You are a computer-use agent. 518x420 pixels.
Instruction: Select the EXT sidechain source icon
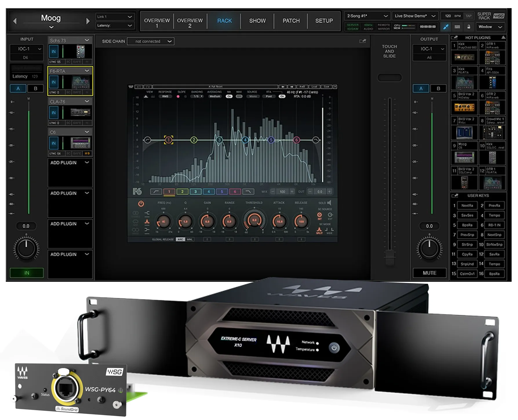coord(330,215)
